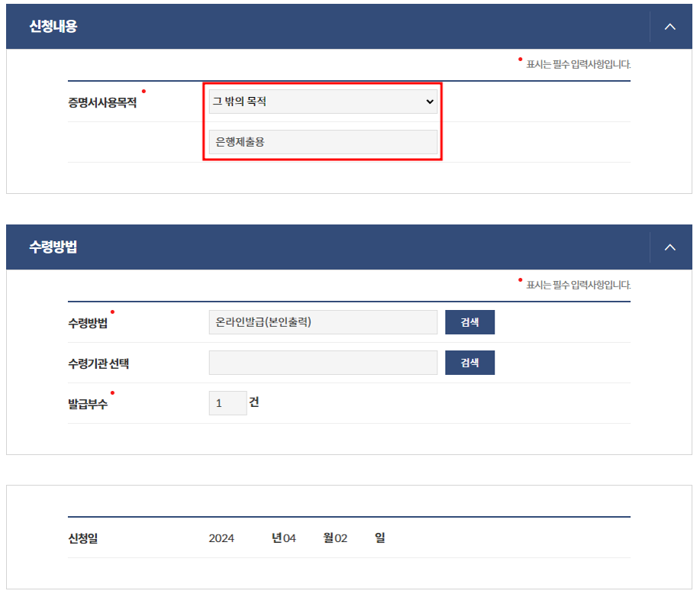
Task: Click 검색 next to 수령방법
Action: pyautogui.click(x=469, y=322)
